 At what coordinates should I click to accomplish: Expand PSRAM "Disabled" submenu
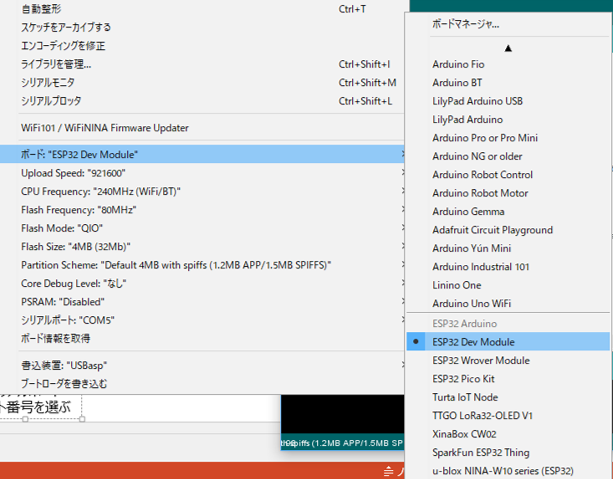tap(202, 301)
